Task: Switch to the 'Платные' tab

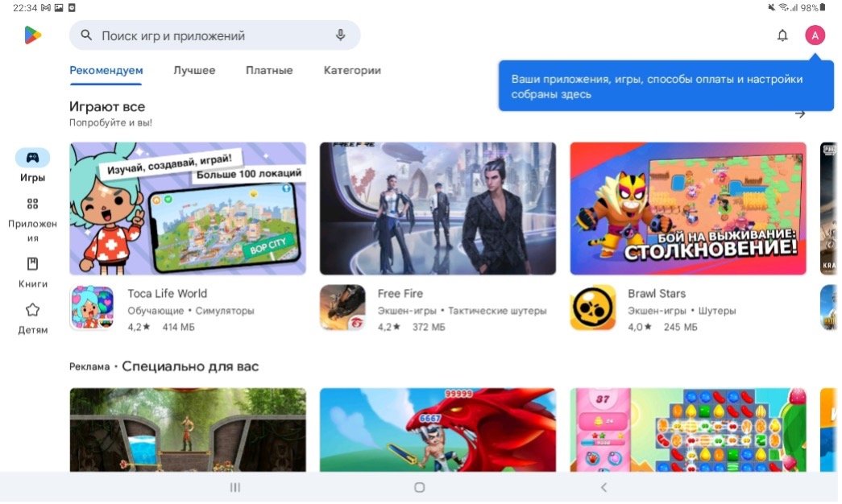Action: click(x=269, y=71)
